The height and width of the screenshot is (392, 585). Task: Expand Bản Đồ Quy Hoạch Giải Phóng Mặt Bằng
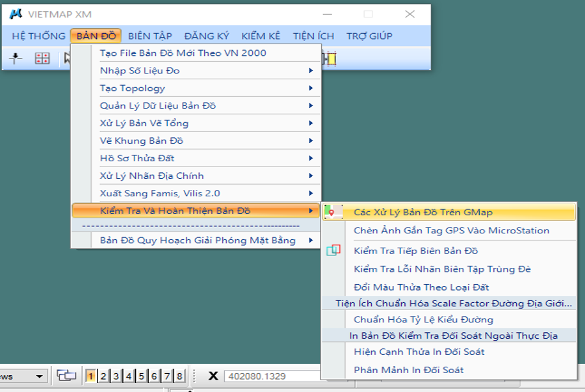point(196,240)
